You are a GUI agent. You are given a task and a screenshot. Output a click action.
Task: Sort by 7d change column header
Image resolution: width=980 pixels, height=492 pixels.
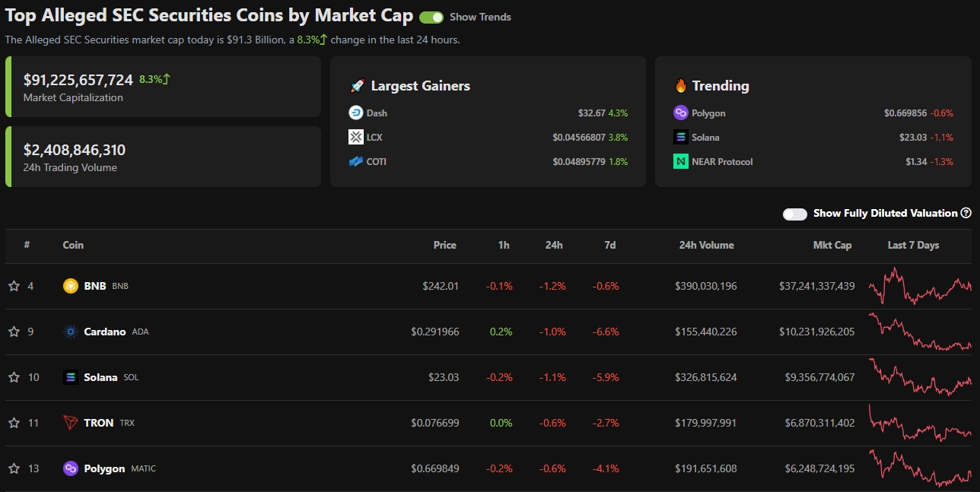click(x=609, y=245)
